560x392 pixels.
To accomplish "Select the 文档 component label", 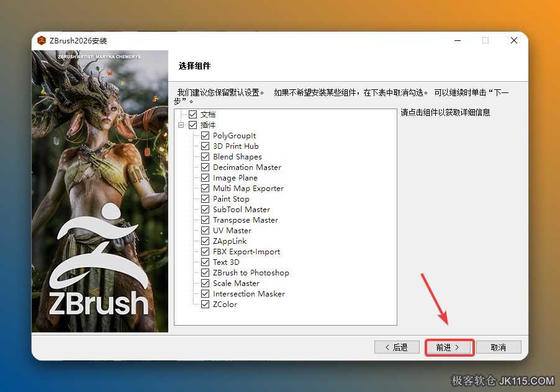I will pos(208,115).
